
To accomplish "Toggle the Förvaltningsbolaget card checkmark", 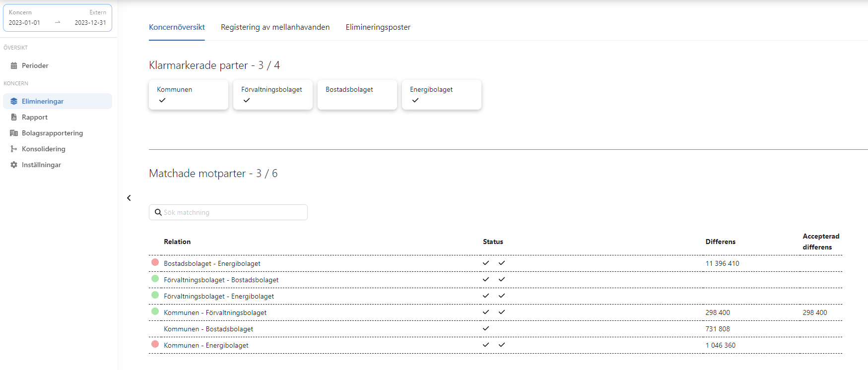I will click(x=247, y=100).
